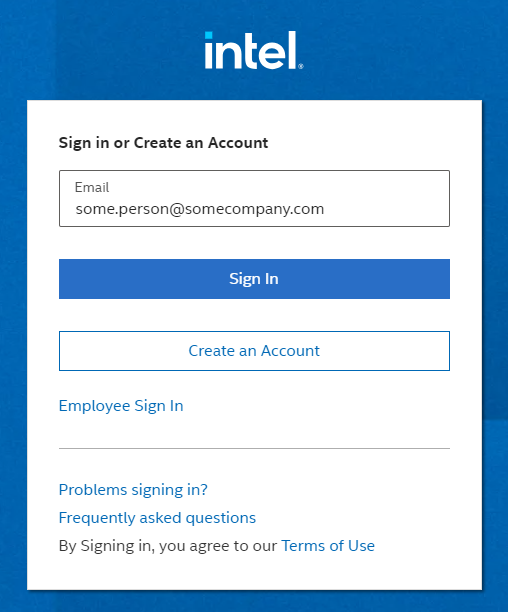Click the horizontal divider below Employee Sign In
Viewport: 508px width, 612px height.
tap(254, 448)
